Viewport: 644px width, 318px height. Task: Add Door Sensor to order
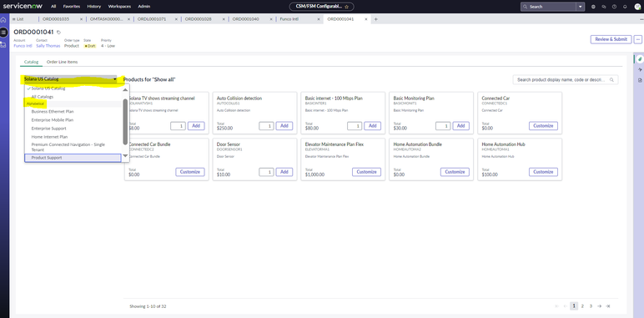284,172
